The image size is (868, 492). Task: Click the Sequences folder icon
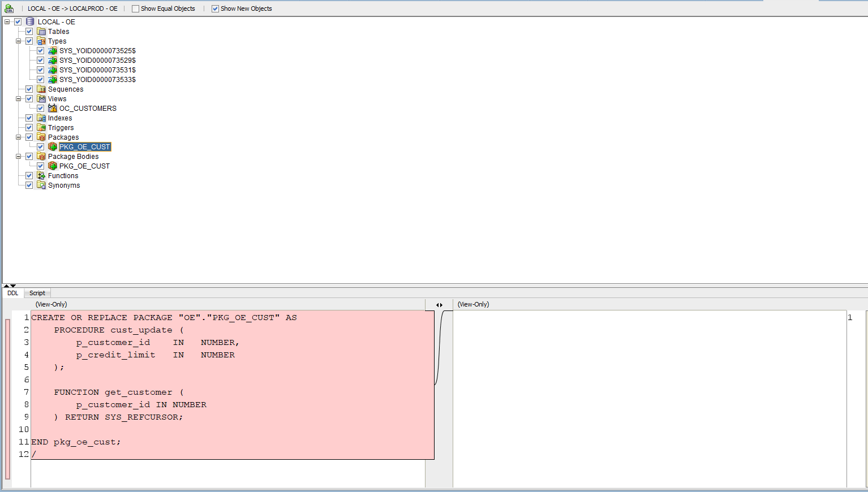coord(41,89)
